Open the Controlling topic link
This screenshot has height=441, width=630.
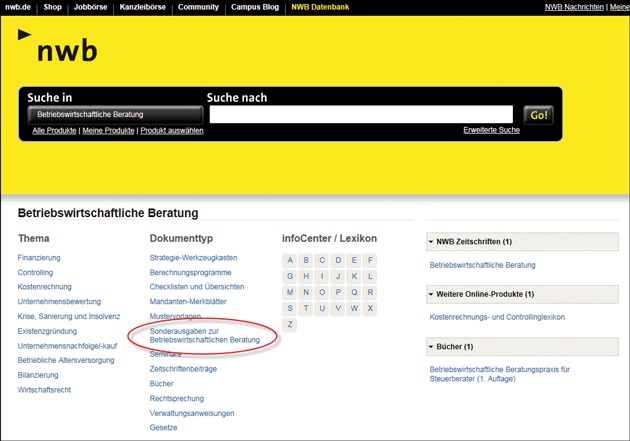coord(36,272)
